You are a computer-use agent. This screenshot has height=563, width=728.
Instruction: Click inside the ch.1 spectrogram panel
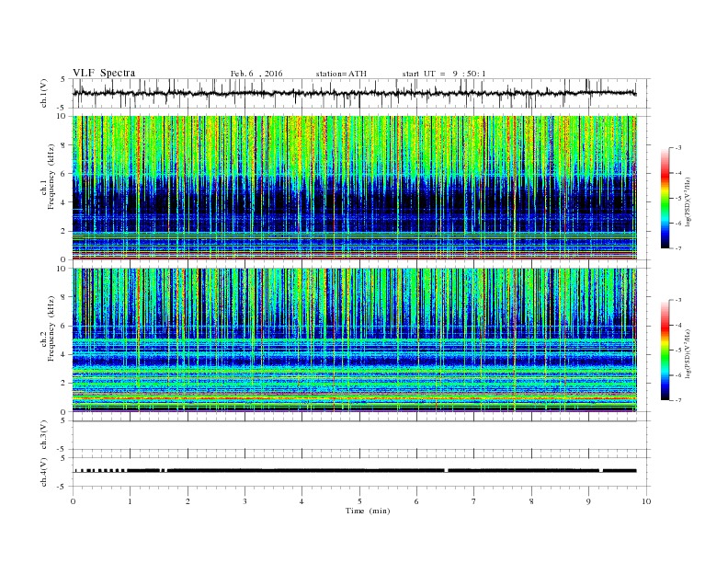point(354,188)
